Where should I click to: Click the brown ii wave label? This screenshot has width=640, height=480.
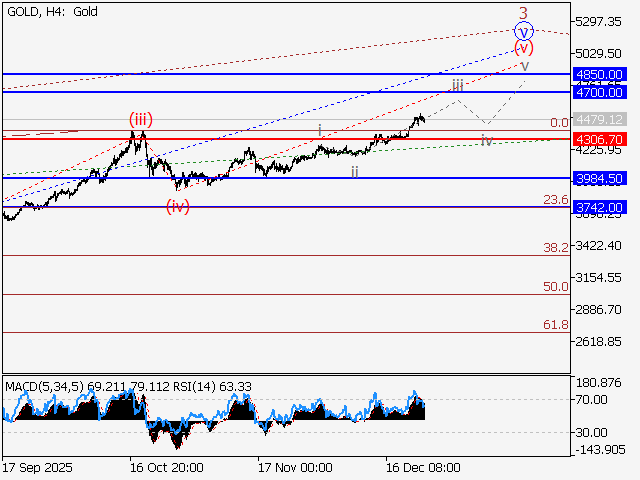click(x=354, y=172)
